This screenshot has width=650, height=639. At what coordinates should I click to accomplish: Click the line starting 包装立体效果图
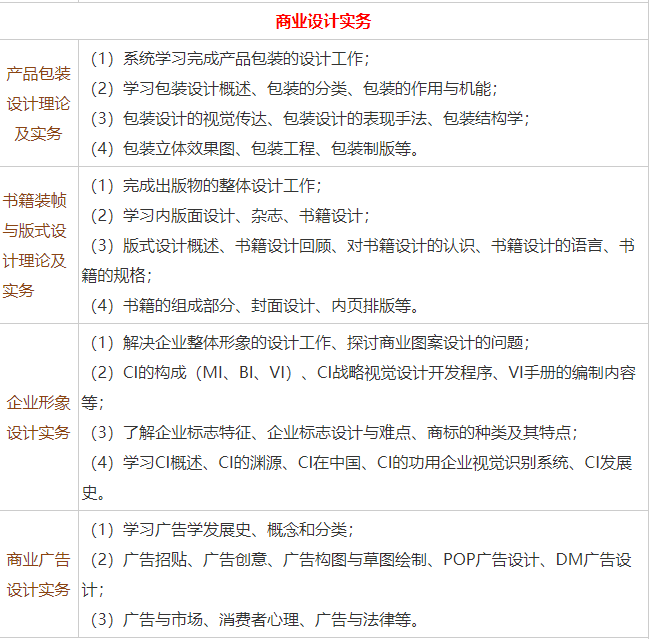(x=254, y=148)
